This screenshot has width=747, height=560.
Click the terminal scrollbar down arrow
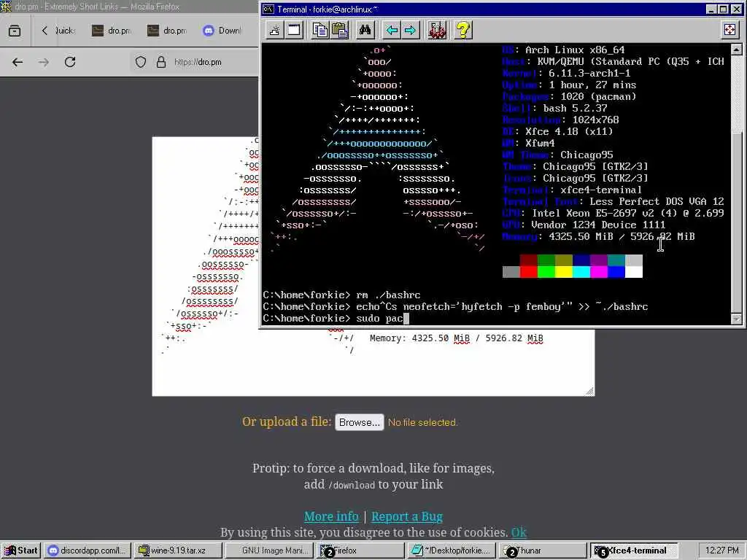737,319
